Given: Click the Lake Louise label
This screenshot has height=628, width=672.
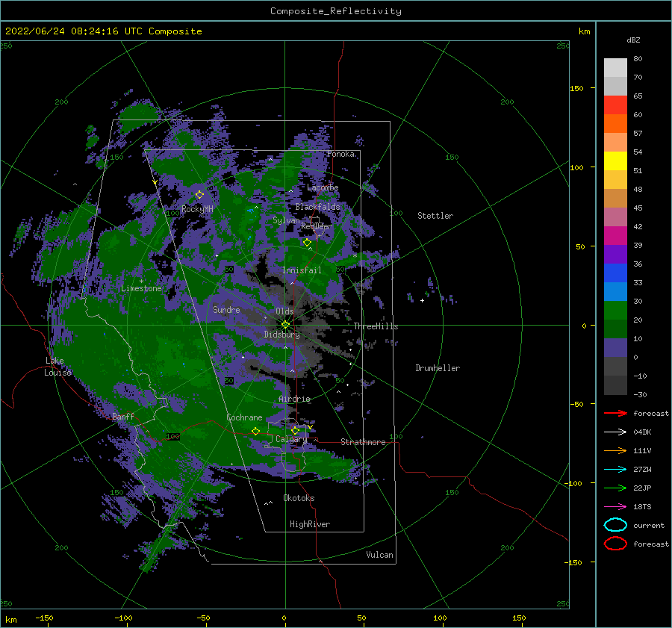Looking at the screenshot, I should tap(57, 367).
